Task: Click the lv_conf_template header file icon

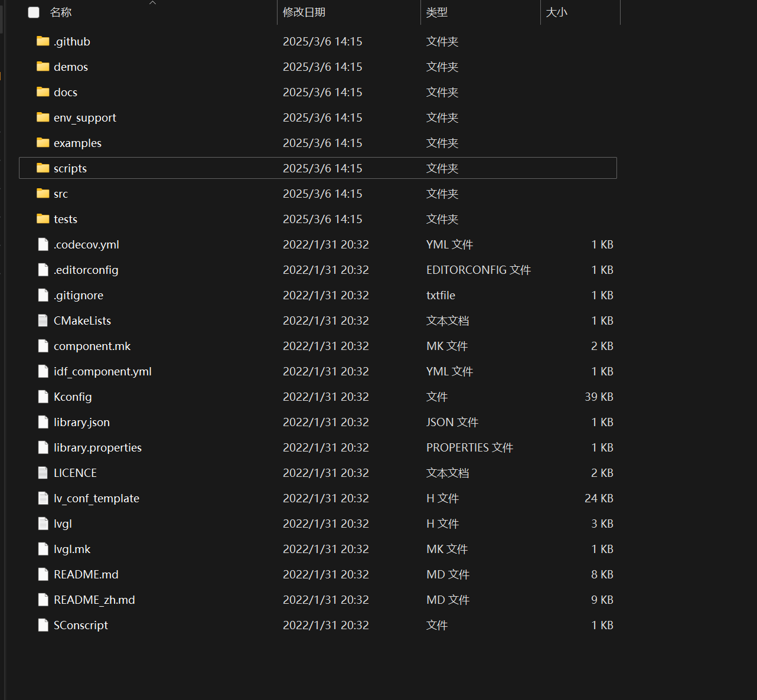Action: 43,498
